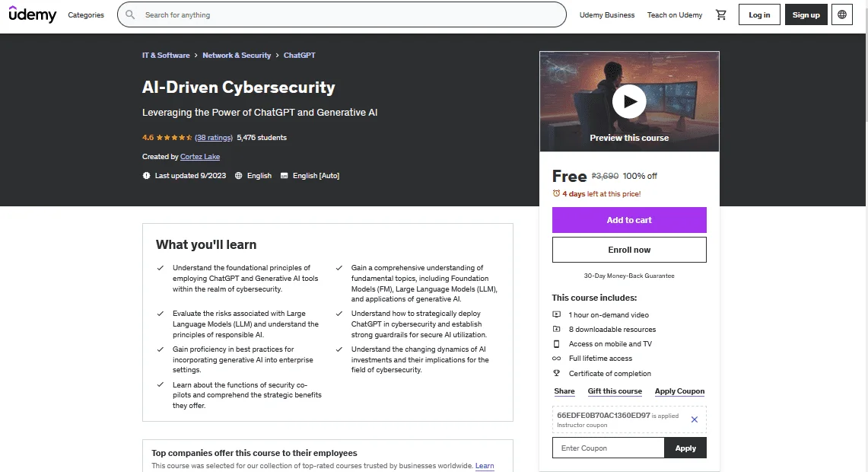Click the search magnifier icon
This screenshot has width=868, height=472.
(x=130, y=15)
